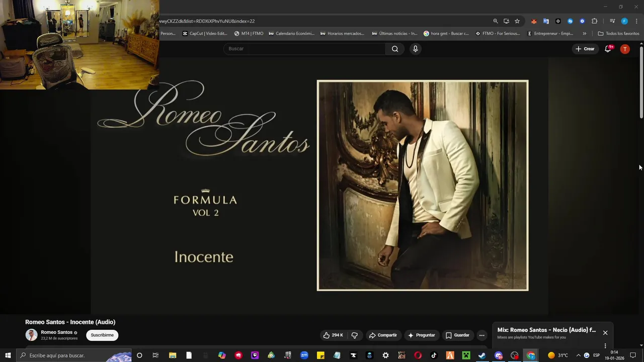Open the MetaMask fox extension

click(x=534, y=21)
